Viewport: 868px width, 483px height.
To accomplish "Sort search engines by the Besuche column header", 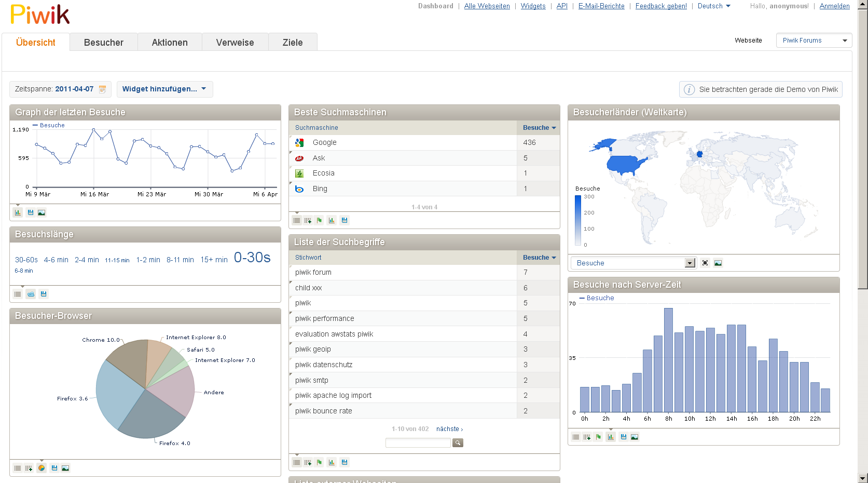I will [539, 128].
